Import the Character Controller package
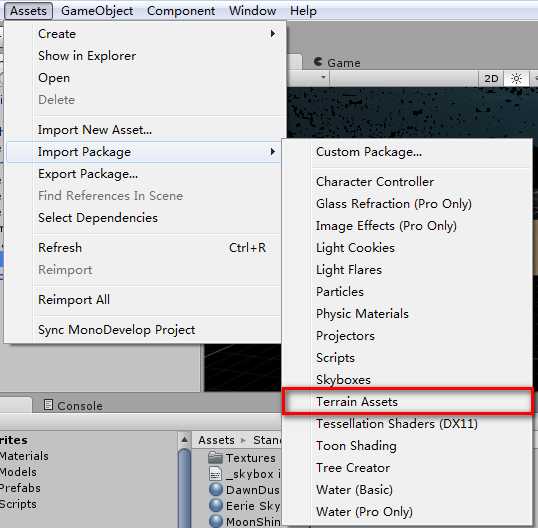Screen dimensions: 538x528 pos(408,182)
